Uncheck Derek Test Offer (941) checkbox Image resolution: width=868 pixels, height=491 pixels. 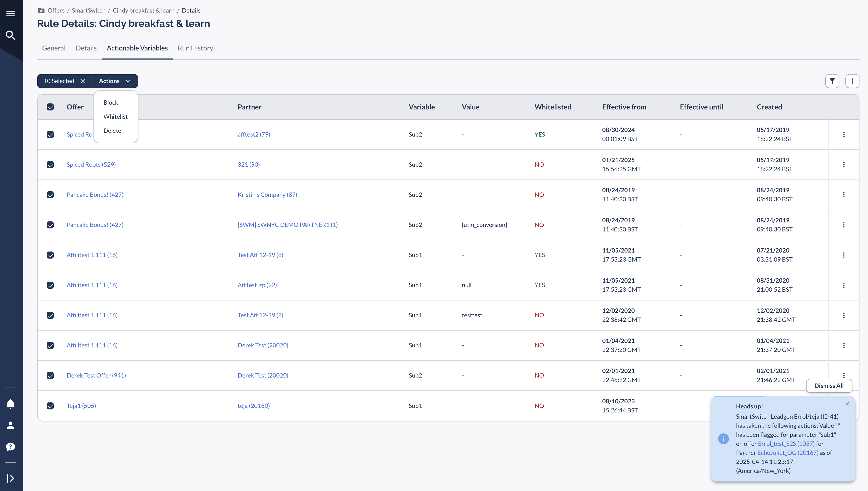pyautogui.click(x=50, y=375)
